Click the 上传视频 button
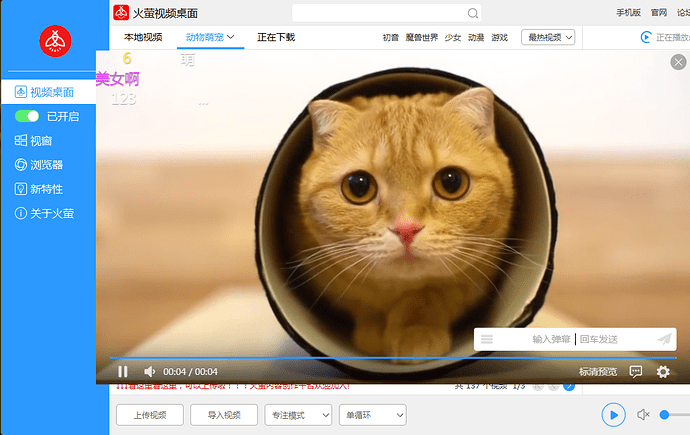 (x=150, y=415)
